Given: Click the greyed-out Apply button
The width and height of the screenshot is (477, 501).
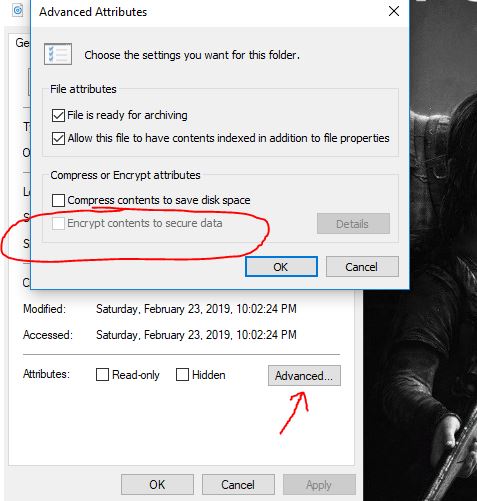Looking at the screenshot, I should [x=319, y=484].
